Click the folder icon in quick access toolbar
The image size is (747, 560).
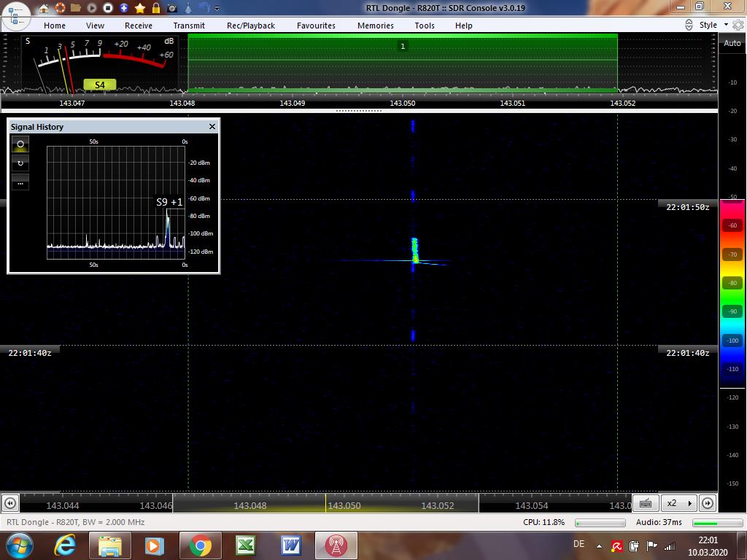75,8
